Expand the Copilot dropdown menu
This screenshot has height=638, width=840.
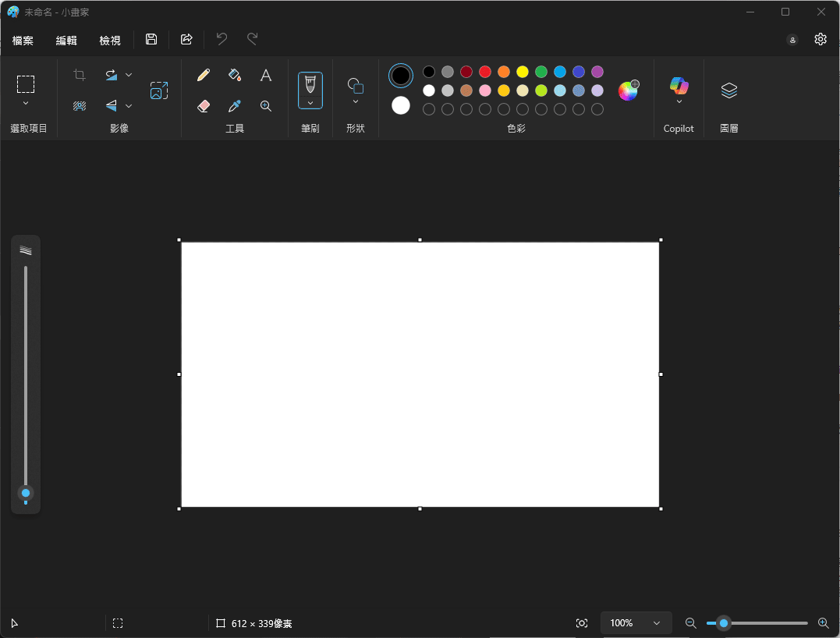click(x=679, y=102)
